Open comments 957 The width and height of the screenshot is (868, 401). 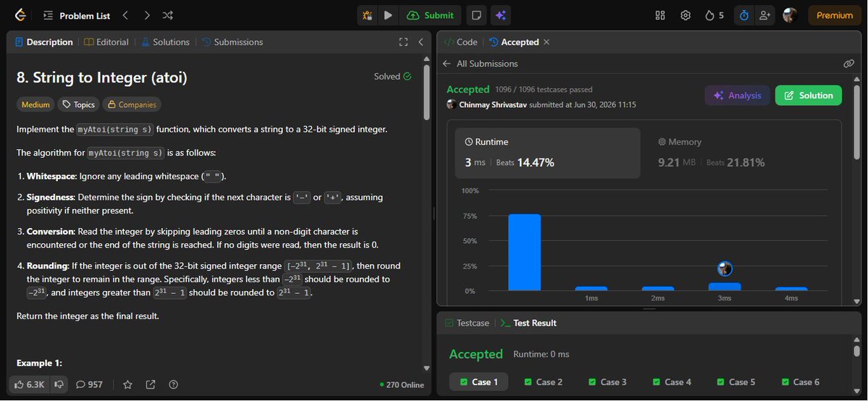point(89,384)
